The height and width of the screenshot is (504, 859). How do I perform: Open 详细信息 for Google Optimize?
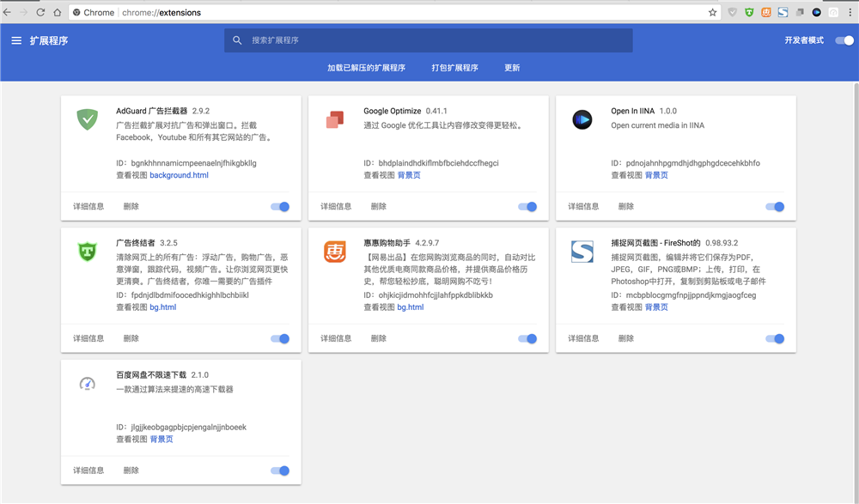pos(336,207)
